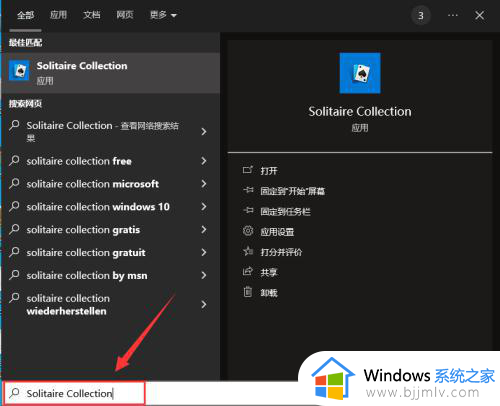
Task: Close the search panel
Action: pos(480,15)
